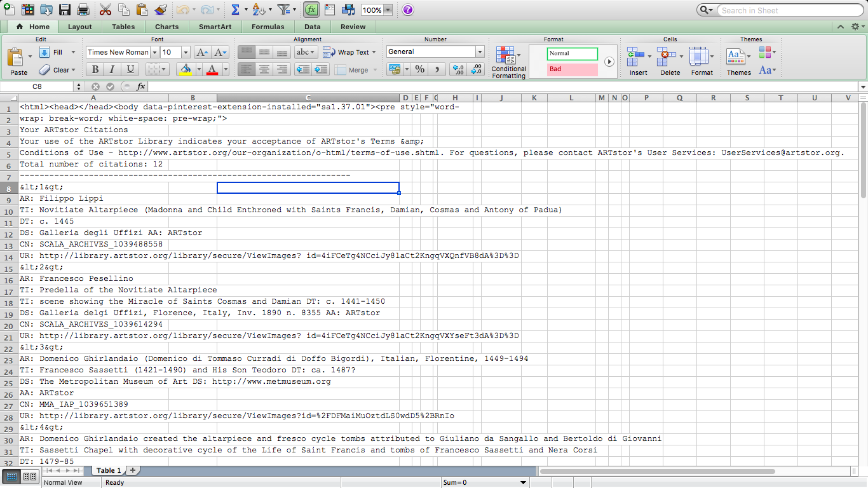
Task: Open the Themes gallery icon
Action: pos(735,56)
